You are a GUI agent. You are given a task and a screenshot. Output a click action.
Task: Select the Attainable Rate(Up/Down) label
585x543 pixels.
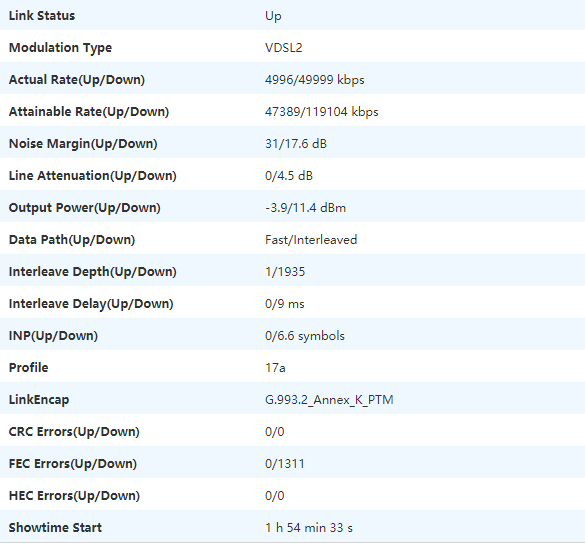[x=89, y=112]
